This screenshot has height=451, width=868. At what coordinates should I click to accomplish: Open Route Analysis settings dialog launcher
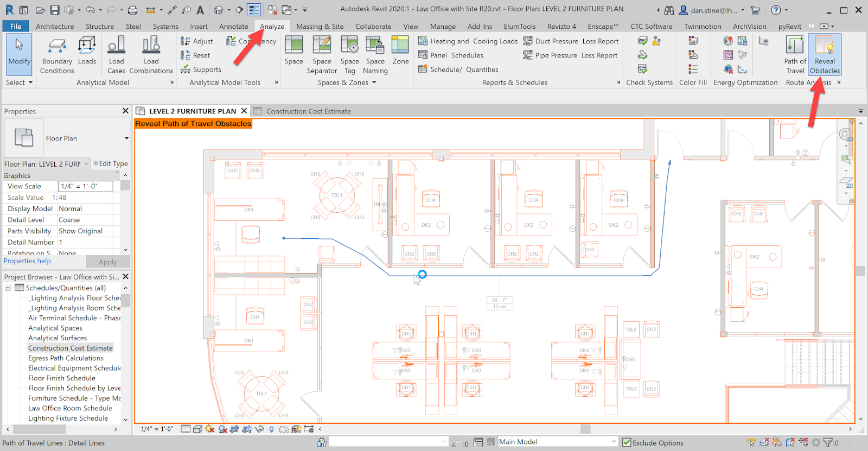839,82
